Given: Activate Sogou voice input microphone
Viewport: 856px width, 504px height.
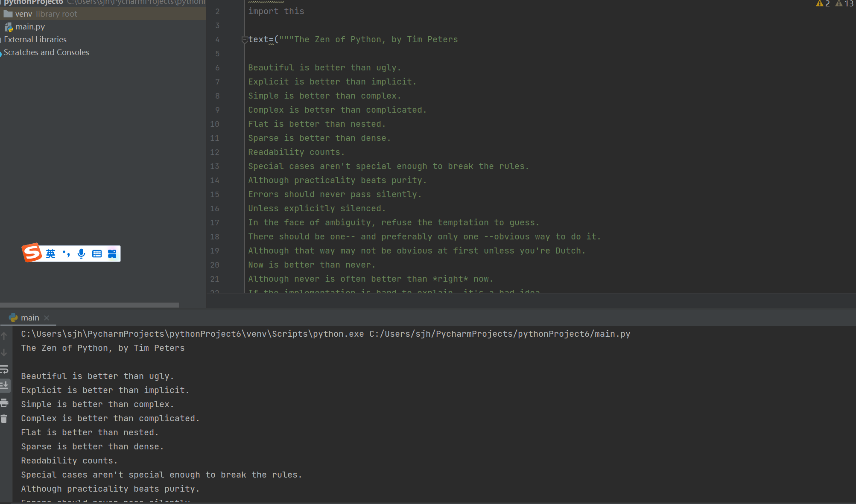Looking at the screenshot, I should [x=81, y=253].
